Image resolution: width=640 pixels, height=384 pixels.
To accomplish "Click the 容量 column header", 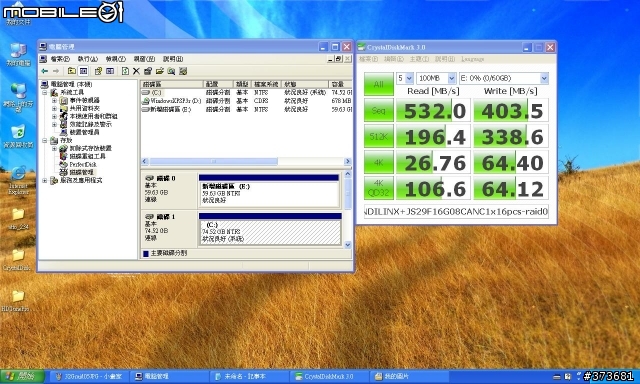I will point(340,84).
